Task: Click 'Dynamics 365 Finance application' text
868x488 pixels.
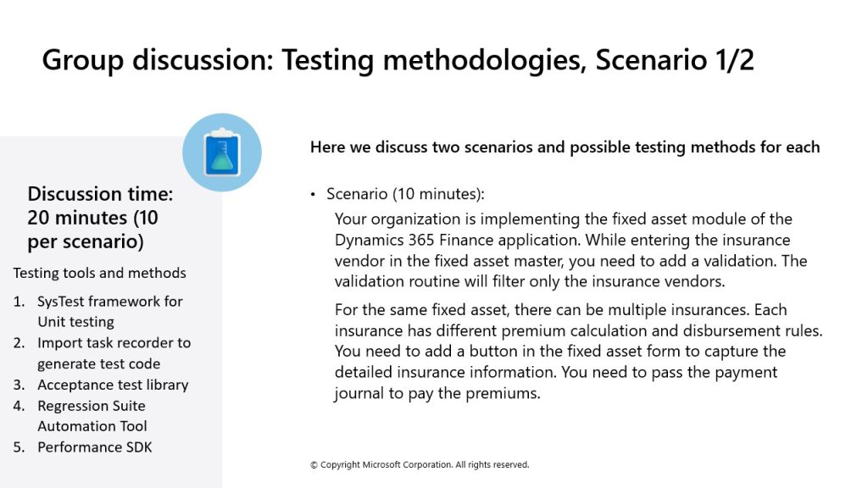Action: tap(458, 240)
